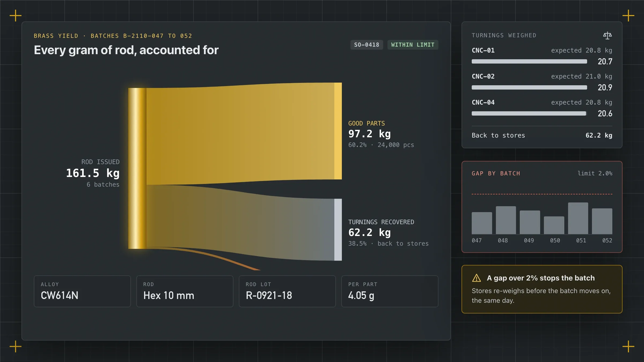Click the '38.5% · back to stores' line

pos(388,244)
